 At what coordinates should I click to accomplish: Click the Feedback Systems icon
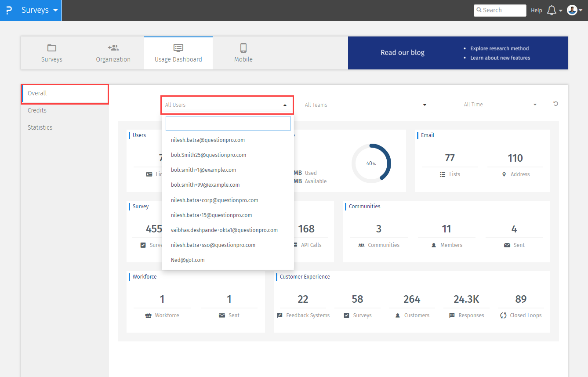click(x=280, y=315)
